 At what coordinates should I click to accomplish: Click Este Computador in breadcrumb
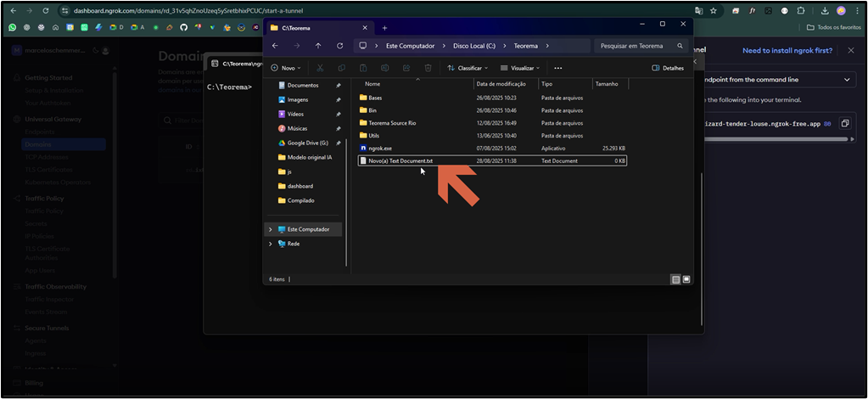410,46
